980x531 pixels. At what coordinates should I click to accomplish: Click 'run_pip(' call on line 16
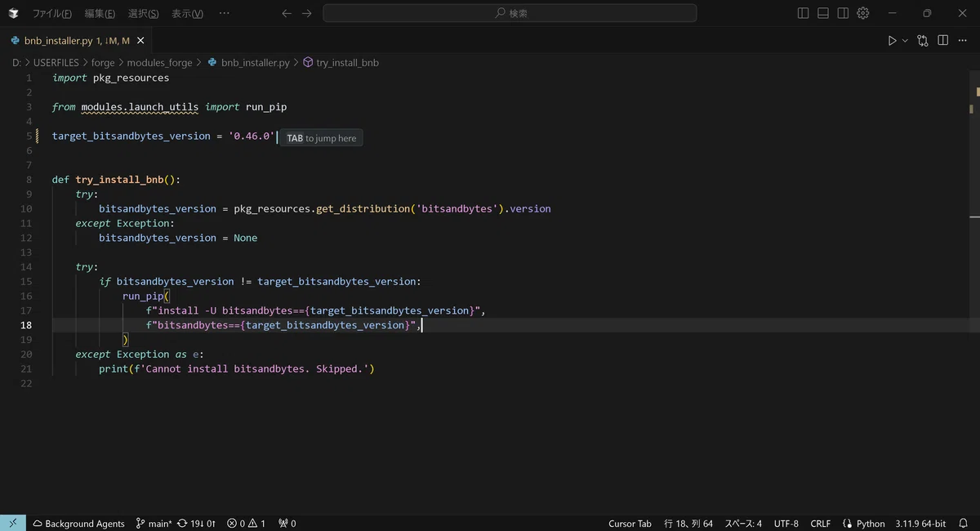tap(146, 296)
